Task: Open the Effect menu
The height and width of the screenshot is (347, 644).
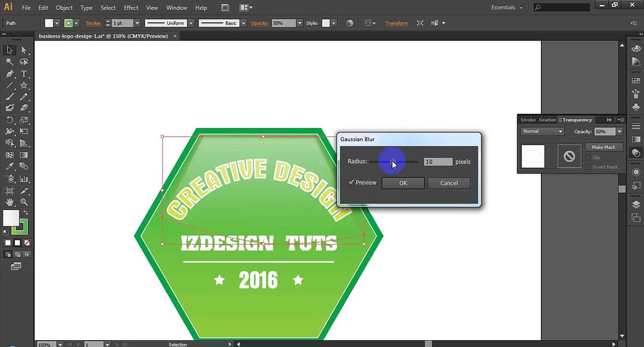Action: pyautogui.click(x=131, y=8)
